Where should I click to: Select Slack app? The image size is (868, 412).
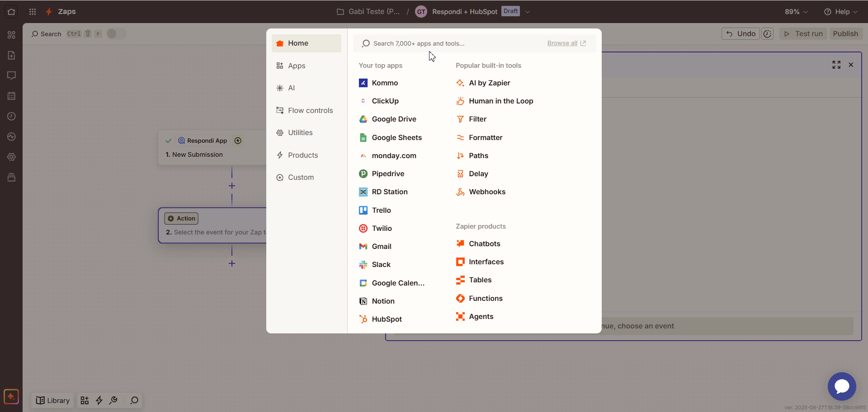click(375, 265)
